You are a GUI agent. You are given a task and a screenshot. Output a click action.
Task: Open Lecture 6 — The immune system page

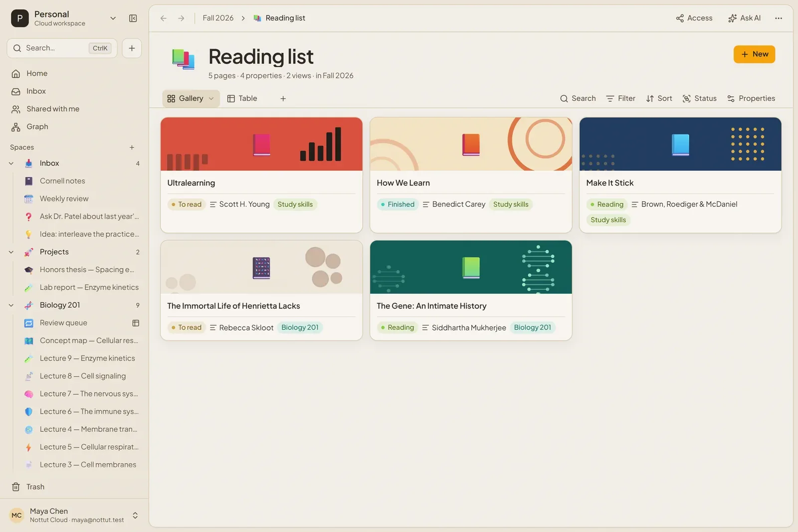pos(82,412)
